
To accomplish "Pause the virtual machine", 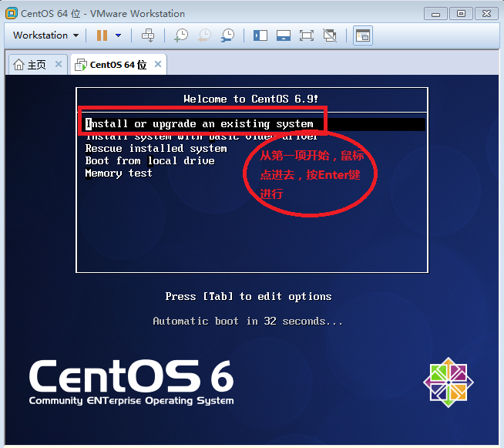I will [102, 35].
